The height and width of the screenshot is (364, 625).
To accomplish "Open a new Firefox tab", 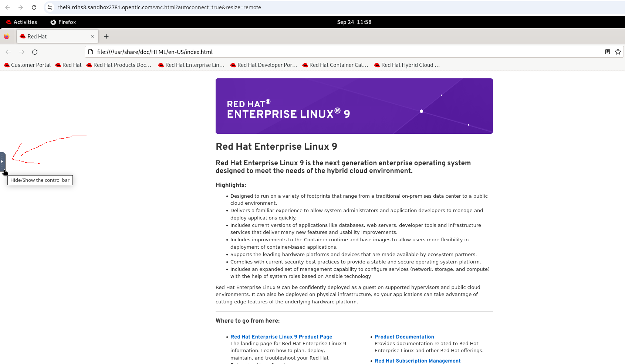I will coord(107,37).
